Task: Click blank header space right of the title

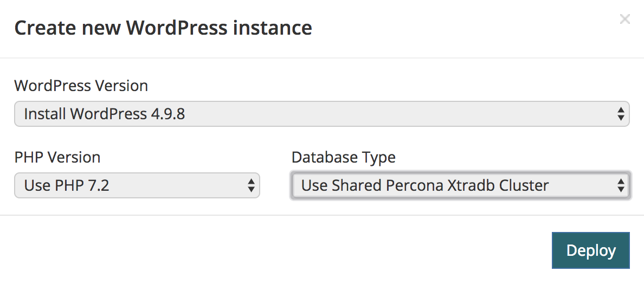Action: tap(461, 28)
